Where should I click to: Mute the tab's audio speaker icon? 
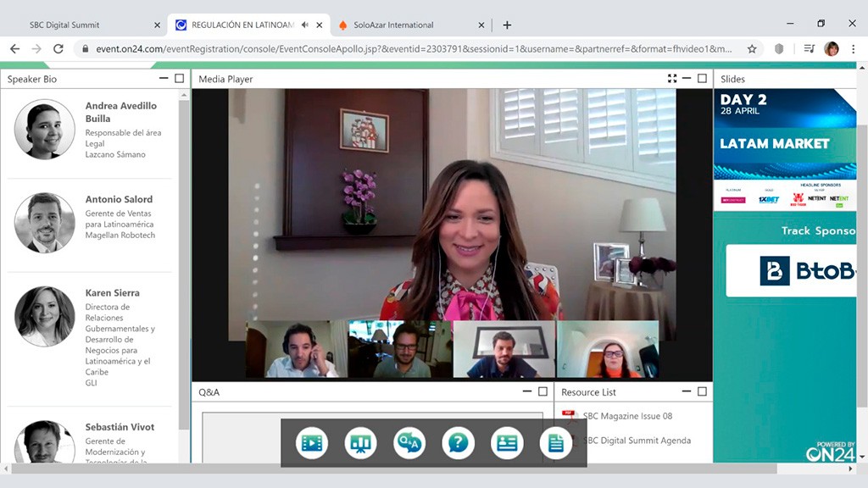point(304,25)
